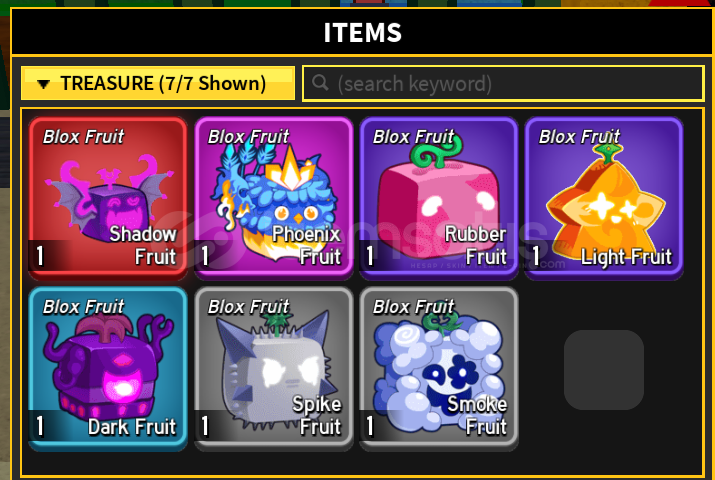Viewport: 715px width, 480px height.
Task: Click the Spike Fruit quantity number
Action: (x=205, y=426)
